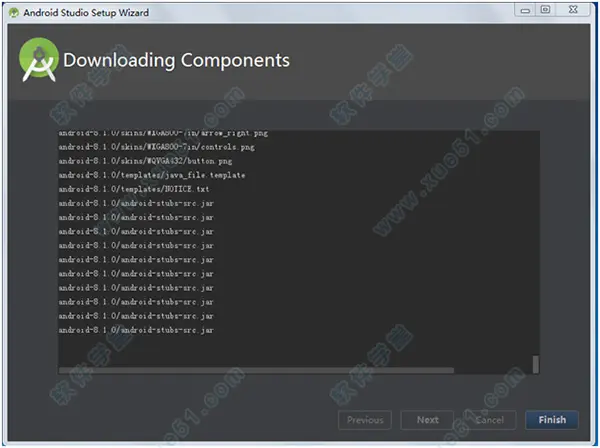
Task: Click the Android icon in the title bar
Action: coord(14,13)
